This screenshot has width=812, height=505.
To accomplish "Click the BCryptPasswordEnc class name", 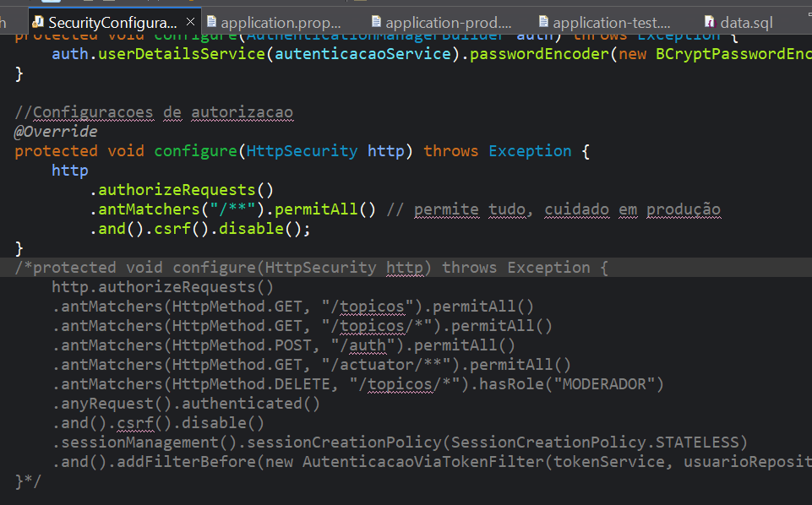I will (x=733, y=54).
